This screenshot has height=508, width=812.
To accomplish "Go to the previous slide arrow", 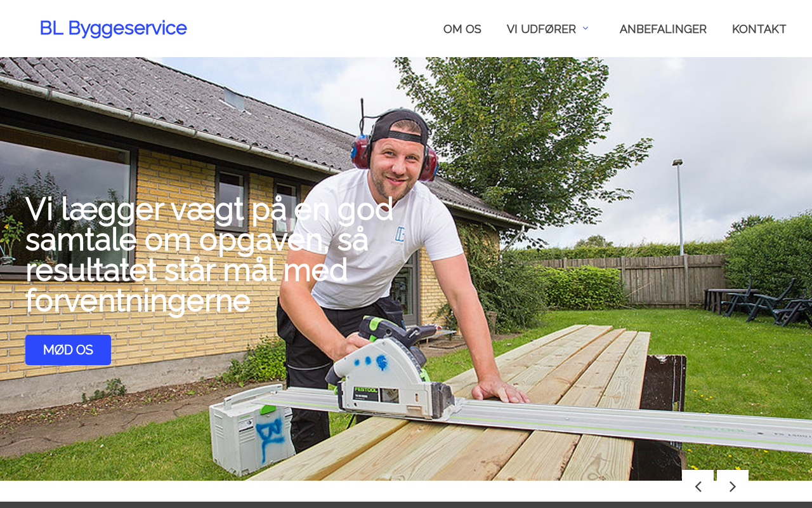I will (x=698, y=486).
